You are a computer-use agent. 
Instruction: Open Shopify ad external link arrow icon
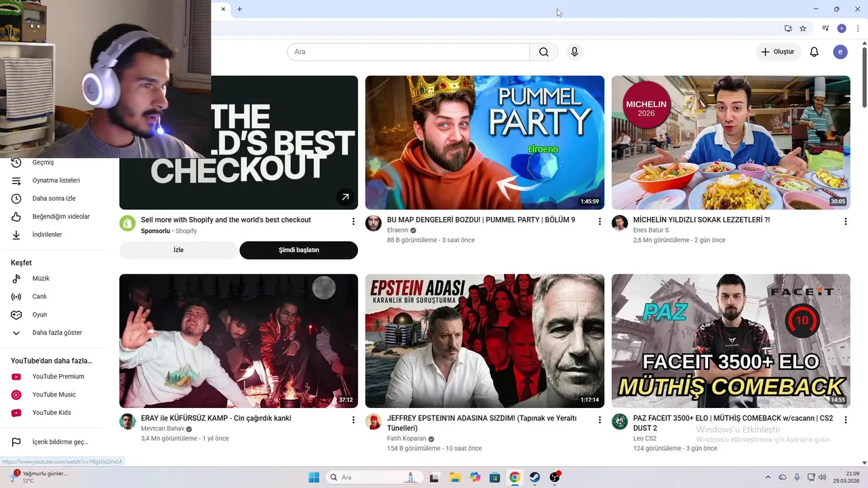[345, 197]
